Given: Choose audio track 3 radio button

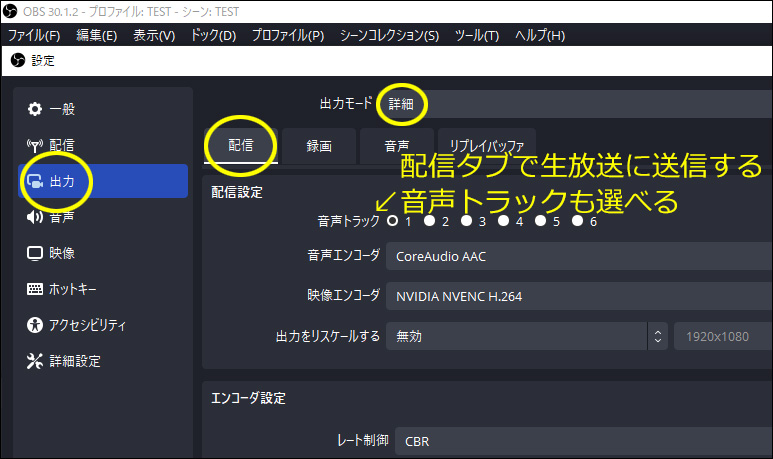Looking at the screenshot, I should [466, 221].
